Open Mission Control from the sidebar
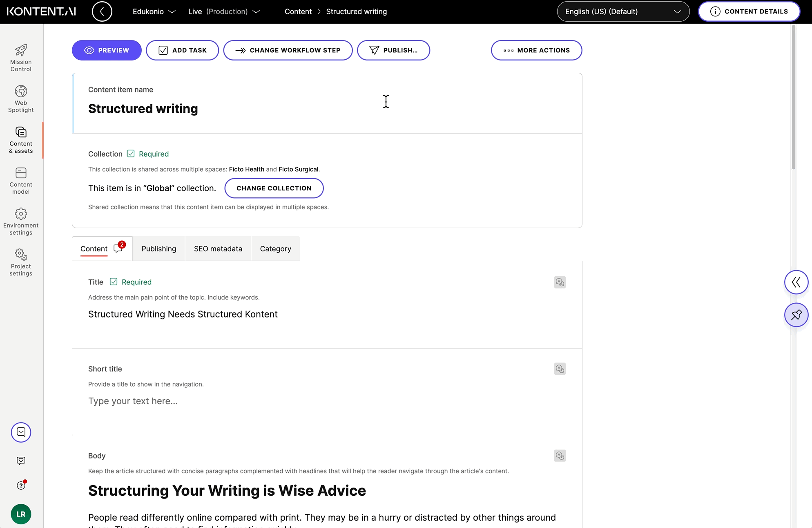812x528 pixels. click(21, 57)
